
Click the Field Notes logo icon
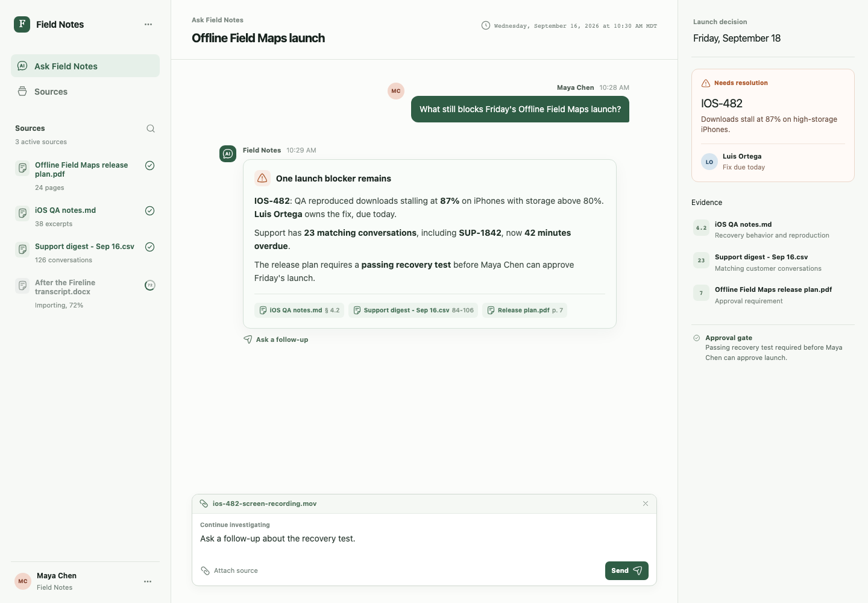[x=22, y=24]
